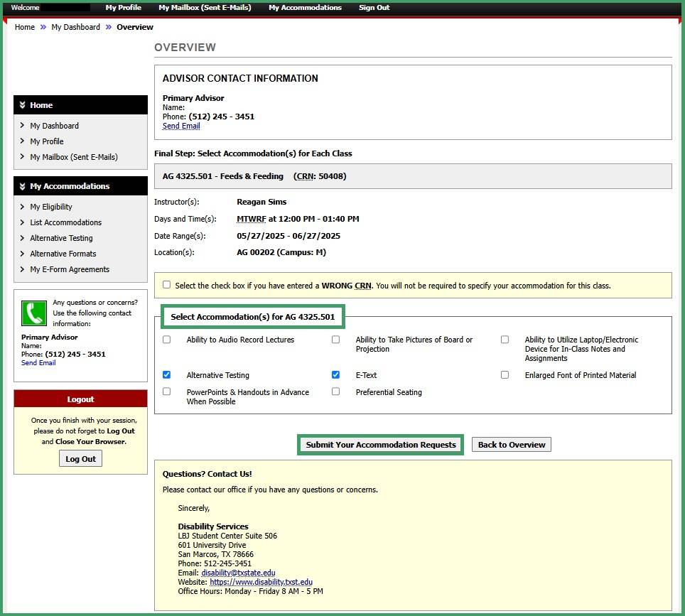Uncheck the Alternative Testing accommodation checkbox
This screenshot has height=616, width=685.
pyautogui.click(x=166, y=375)
